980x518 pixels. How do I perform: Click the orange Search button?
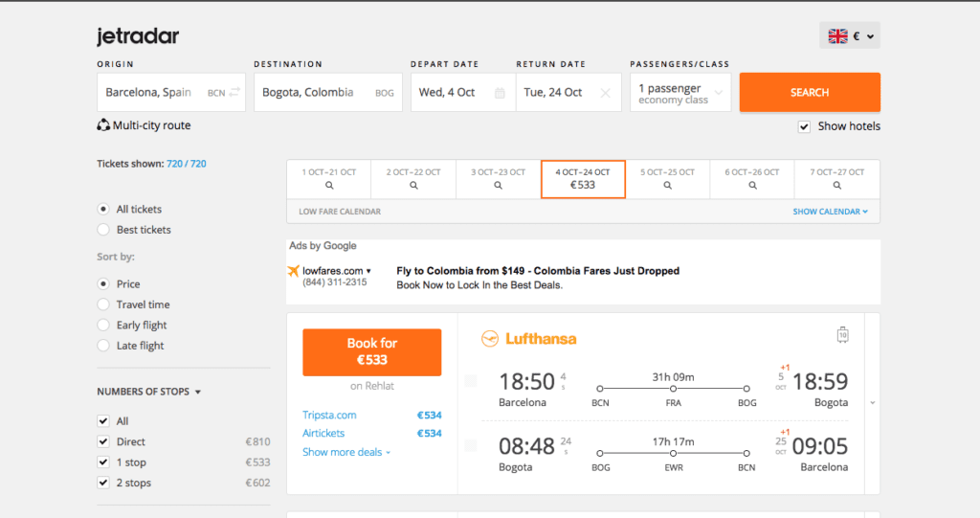(810, 93)
